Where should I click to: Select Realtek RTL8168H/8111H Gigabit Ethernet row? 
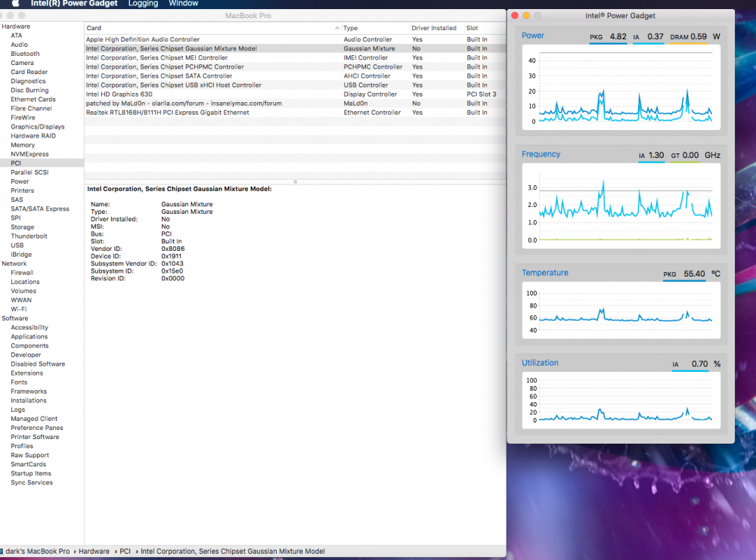click(x=295, y=113)
